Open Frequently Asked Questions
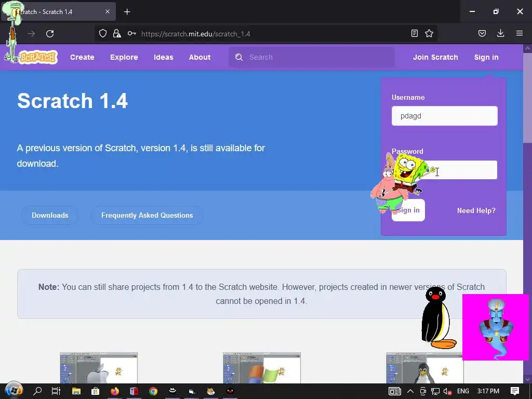532x399 pixels. 147,215
